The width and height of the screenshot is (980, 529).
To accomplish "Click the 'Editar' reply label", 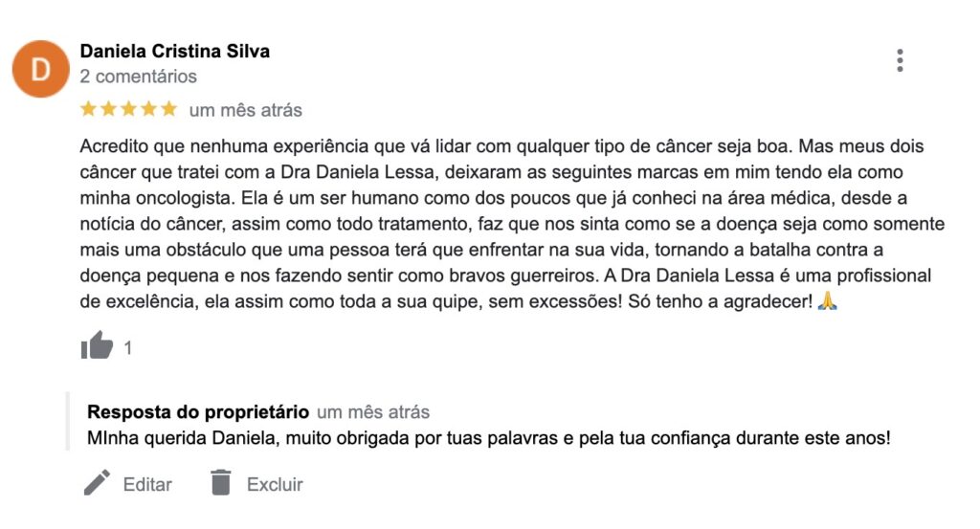I will 146,484.
